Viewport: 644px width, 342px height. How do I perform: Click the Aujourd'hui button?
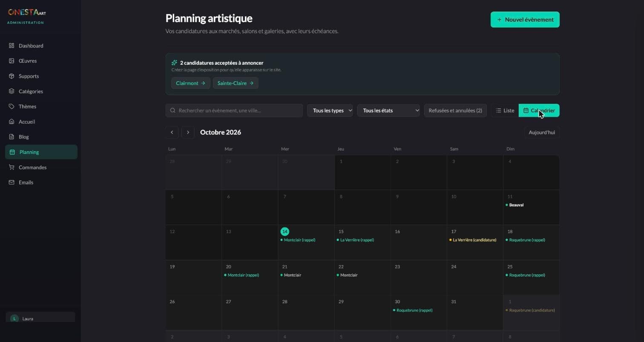point(542,132)
